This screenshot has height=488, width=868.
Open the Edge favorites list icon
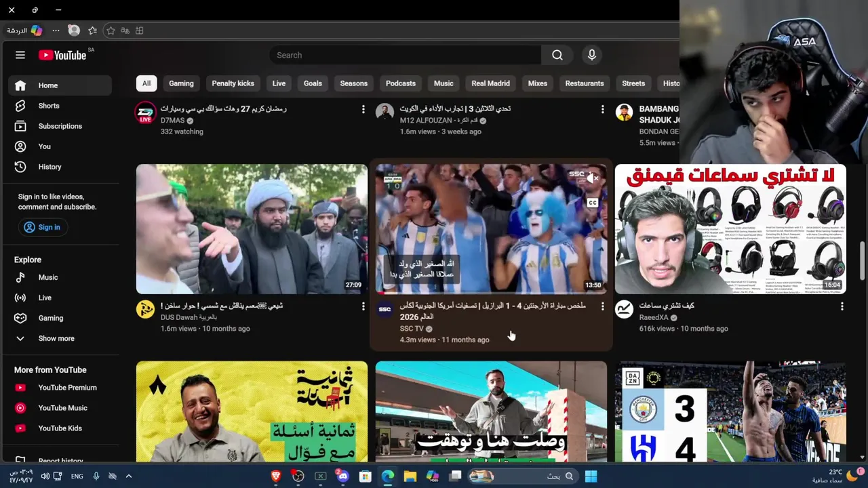tap(92, 30)
